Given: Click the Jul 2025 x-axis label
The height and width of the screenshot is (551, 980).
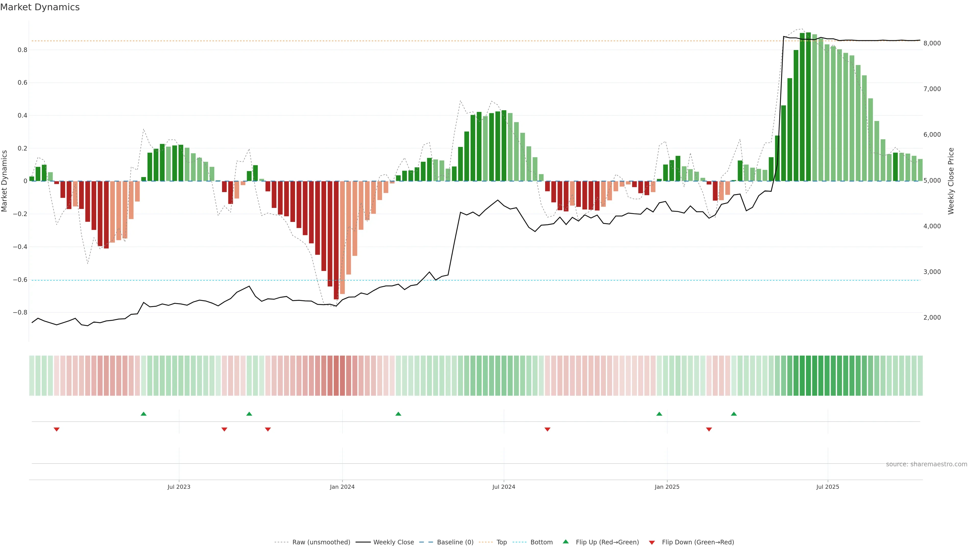Looking at the screenshot, I should (x=827, y=487).
